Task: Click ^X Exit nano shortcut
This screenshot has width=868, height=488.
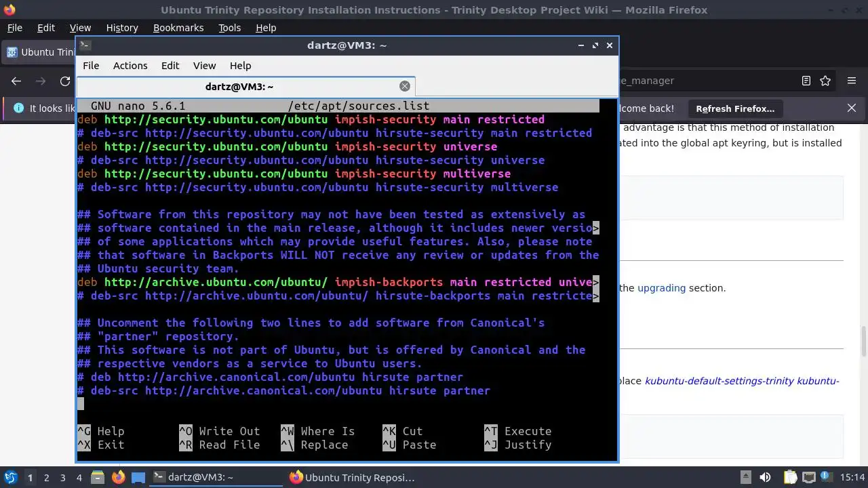Action: pyautogui.click(x=101, y=445)
